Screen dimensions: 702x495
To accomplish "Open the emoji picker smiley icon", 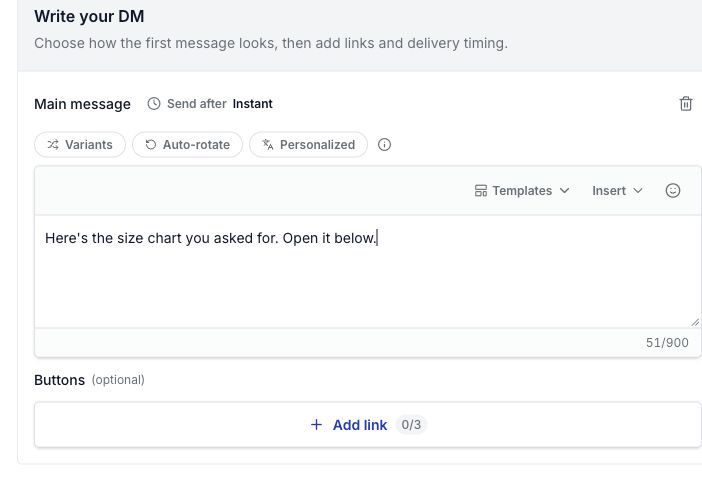I will click(x=672, y=191).
